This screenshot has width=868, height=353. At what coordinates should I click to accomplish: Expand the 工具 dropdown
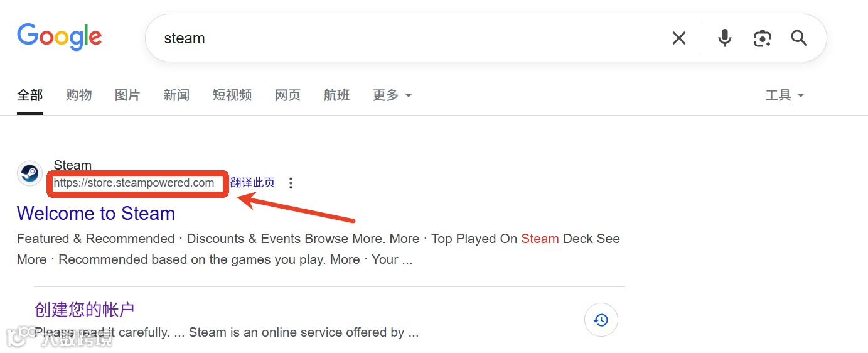click(785, 95)
